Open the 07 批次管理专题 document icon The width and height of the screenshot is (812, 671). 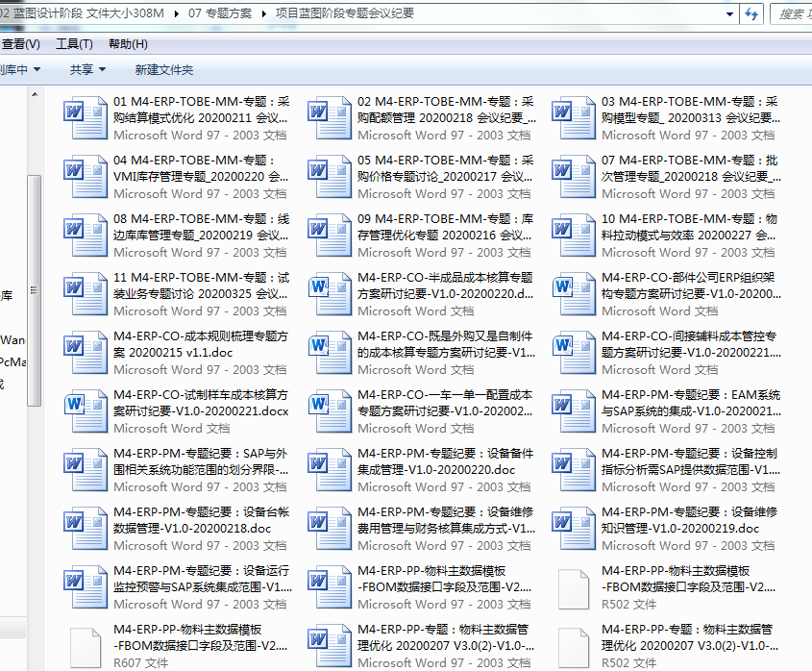574,175
